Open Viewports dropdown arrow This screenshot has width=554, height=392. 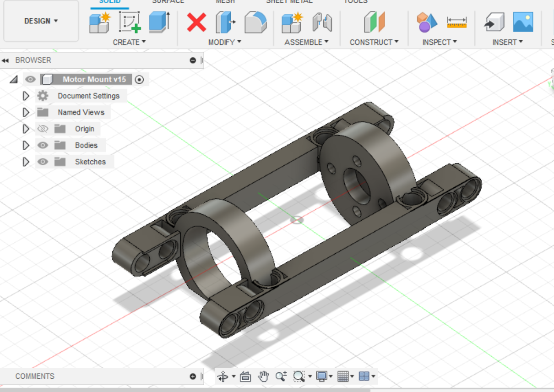tap(374, 376)
